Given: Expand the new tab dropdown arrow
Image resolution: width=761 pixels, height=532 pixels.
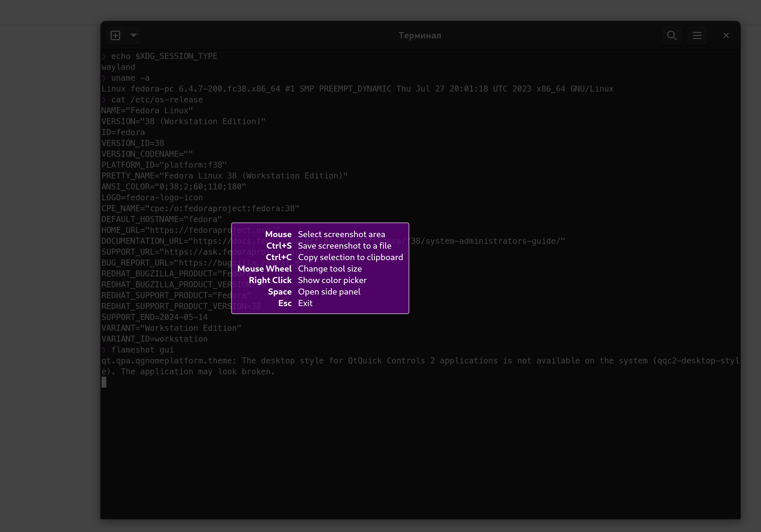Looking at the screenshot, I should (x=134, y=35).
